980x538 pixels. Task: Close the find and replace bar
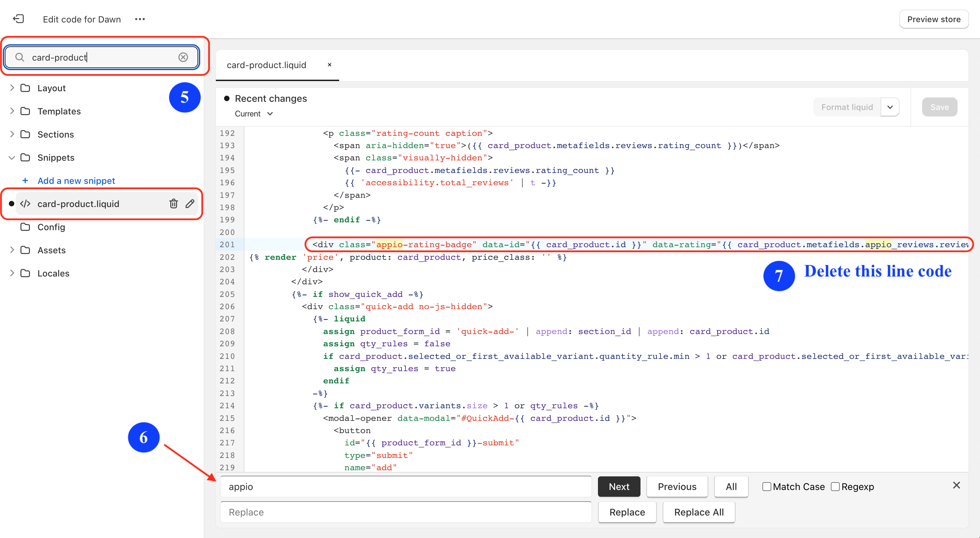point(956,485)
